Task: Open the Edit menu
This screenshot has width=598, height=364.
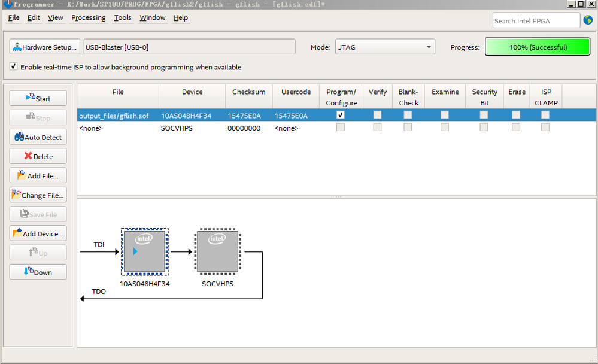Action: (34, 17)
